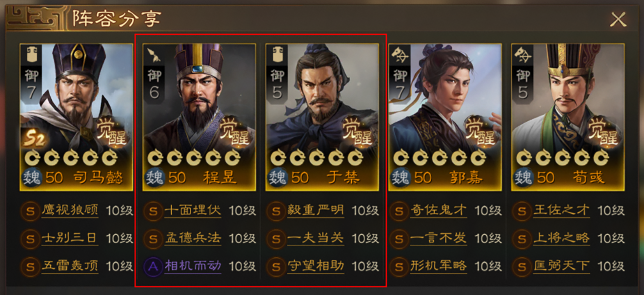Click the 守望相助 skill name

click(x=315, y=266)
